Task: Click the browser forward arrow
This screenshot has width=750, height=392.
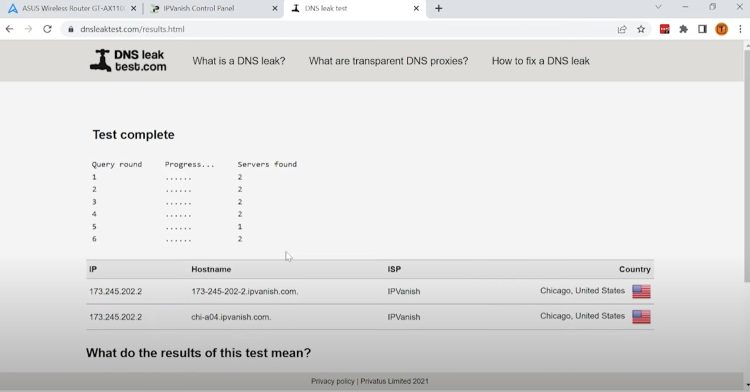Action: (28, 29)
